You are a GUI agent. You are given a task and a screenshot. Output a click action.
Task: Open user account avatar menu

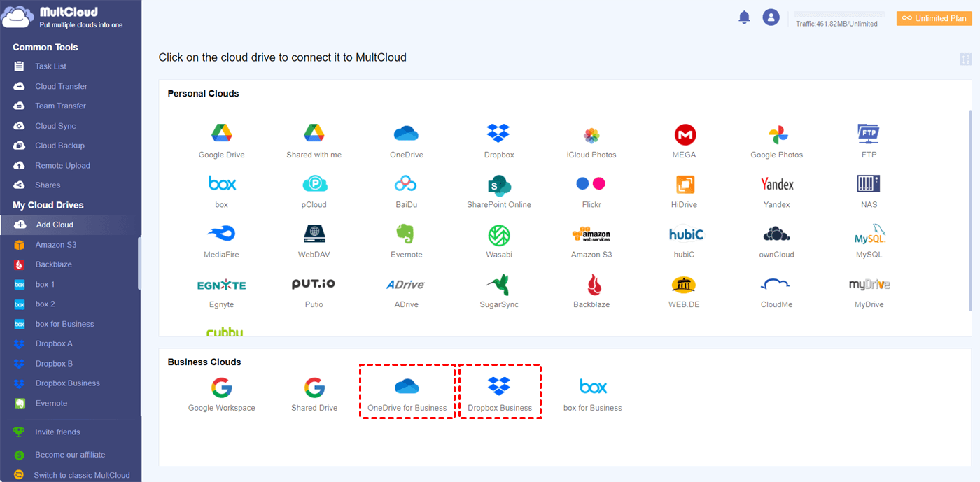tap(771, 17)
